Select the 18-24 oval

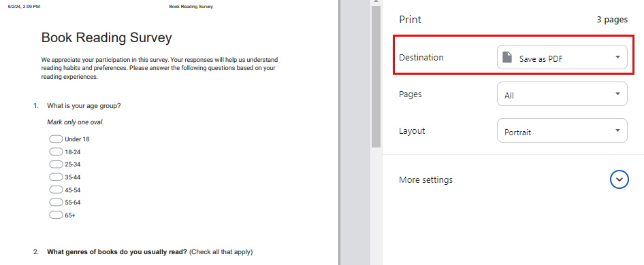(56, 152)
